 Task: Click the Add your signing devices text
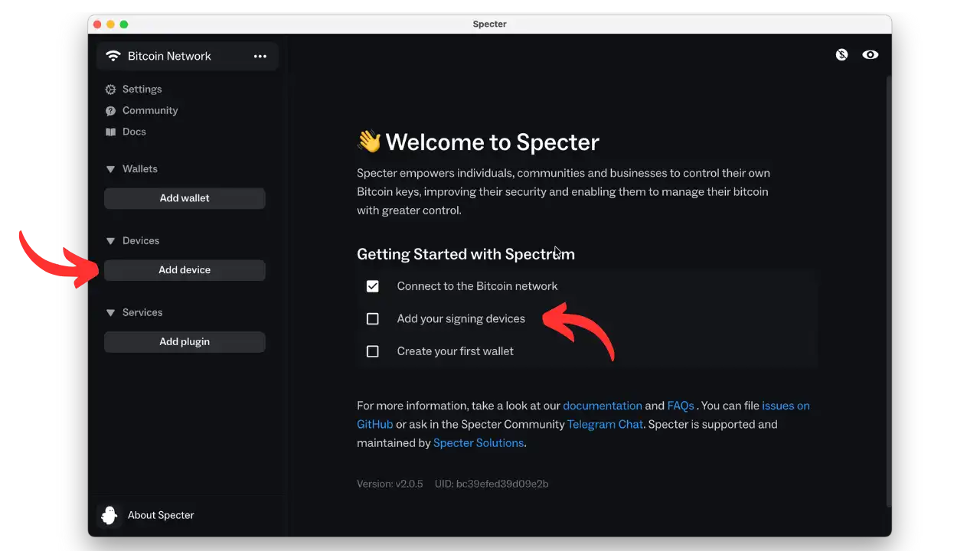pyautogui.click(x=461, y=318)
